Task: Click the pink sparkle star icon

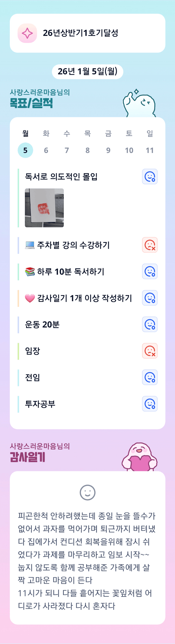Action: 27,33
